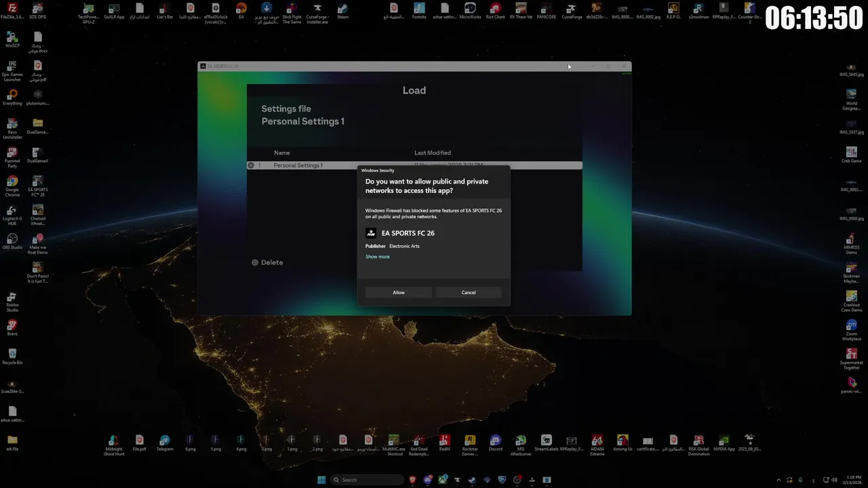Open Crab Game desktop icon
Viewport: 868px width, 488px height.
852,155
